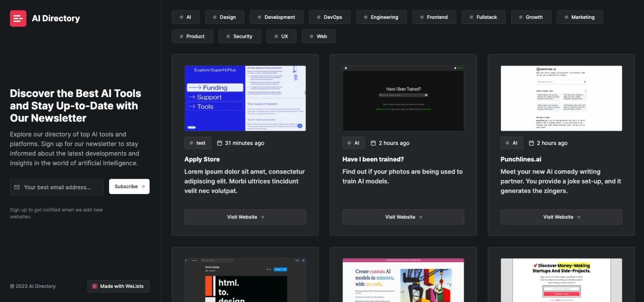Click the test tag on Apply Store card

pos(198,143)
